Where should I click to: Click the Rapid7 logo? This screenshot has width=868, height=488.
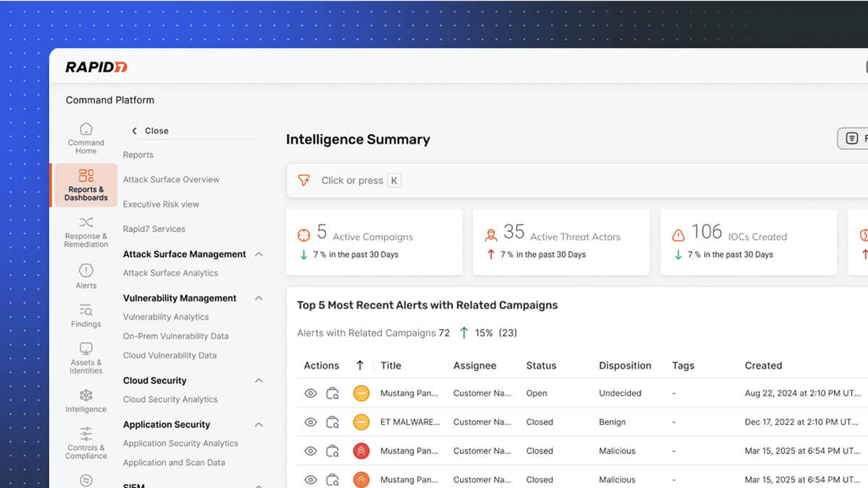(96, 67)
